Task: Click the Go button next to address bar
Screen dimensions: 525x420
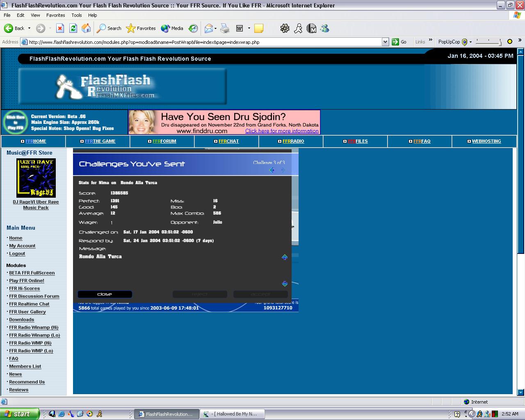Action: click(399, 42)
